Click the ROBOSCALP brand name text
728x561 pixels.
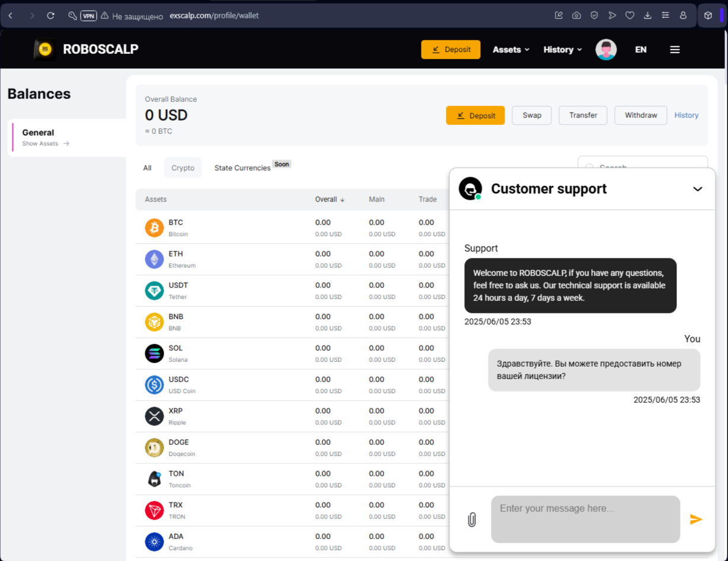[101, 50]
